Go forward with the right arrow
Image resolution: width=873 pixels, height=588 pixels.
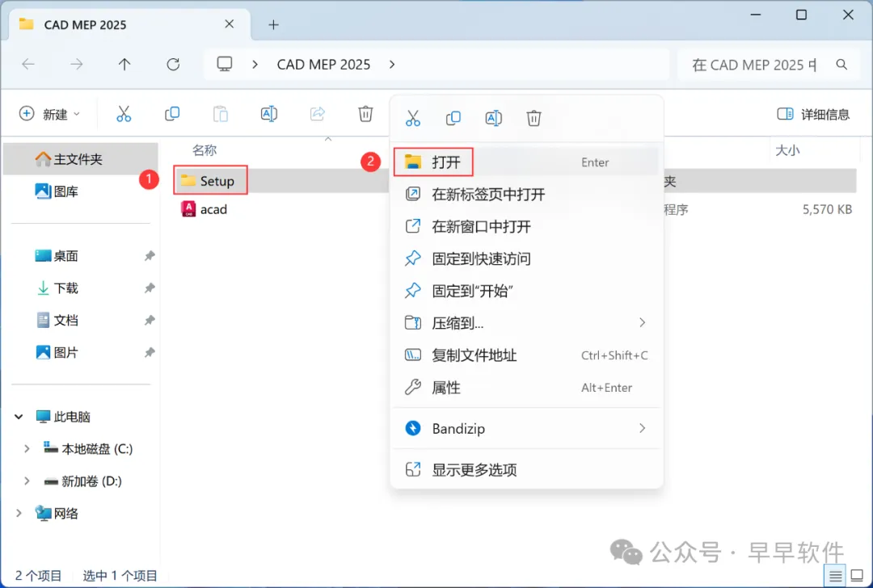coord(76,65)
